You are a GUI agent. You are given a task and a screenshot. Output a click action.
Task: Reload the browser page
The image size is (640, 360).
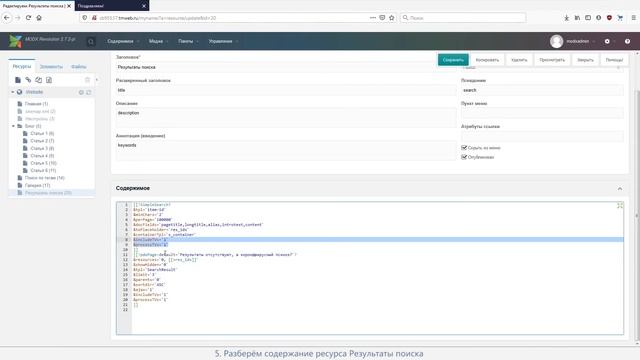[28, 18]
